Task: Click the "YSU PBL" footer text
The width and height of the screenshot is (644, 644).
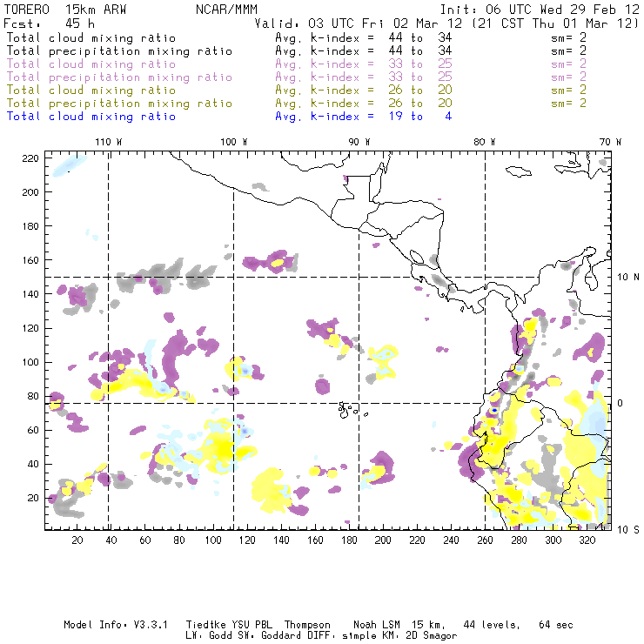Action: (252, 625)
